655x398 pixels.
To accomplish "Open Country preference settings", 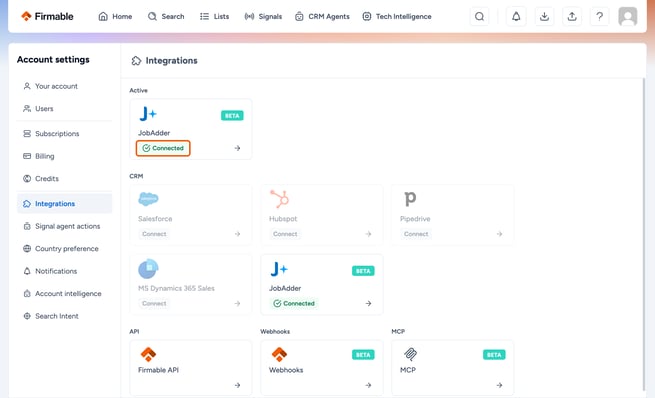I will coord(64,249).
